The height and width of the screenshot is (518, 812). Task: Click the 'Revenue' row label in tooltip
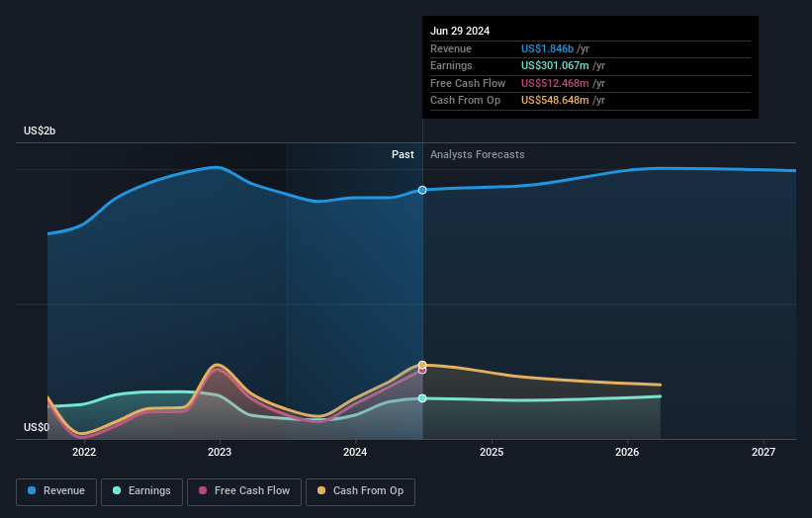(451, 48)
